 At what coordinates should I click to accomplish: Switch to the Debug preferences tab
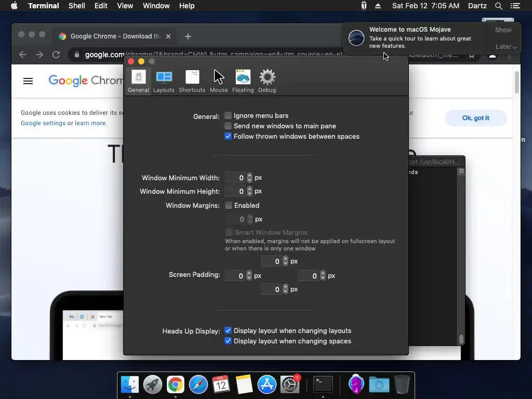pyautogui.click(x=267, y=81)
